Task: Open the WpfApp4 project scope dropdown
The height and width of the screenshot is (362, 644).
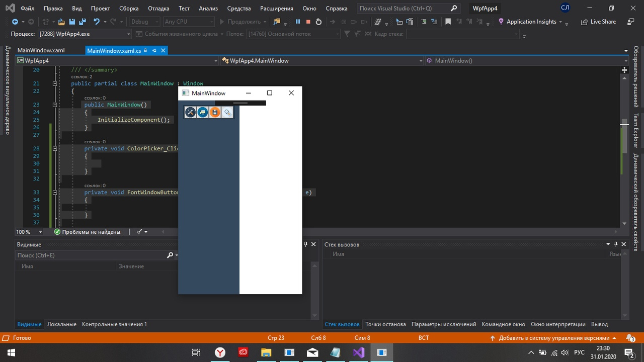Action: pos(118,61)
